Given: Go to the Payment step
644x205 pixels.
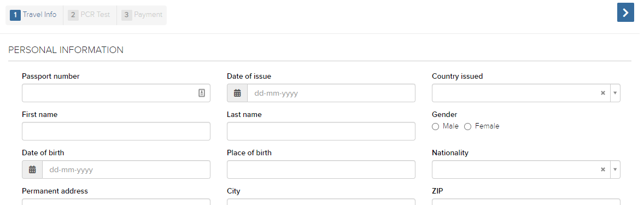Looking at the screenshot, I should click(142, 15).
